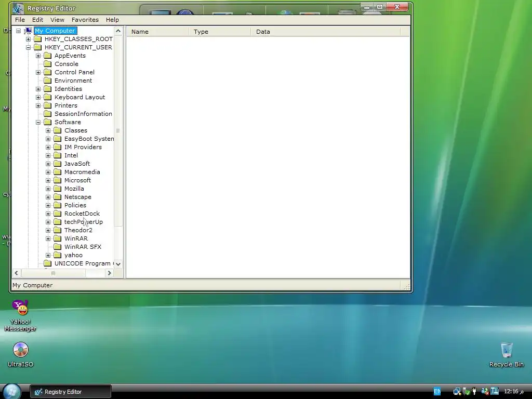The height and width of the screenshot is (399, 532).
Task: Expand the AppEvents key
Action: tap(38, 56)
